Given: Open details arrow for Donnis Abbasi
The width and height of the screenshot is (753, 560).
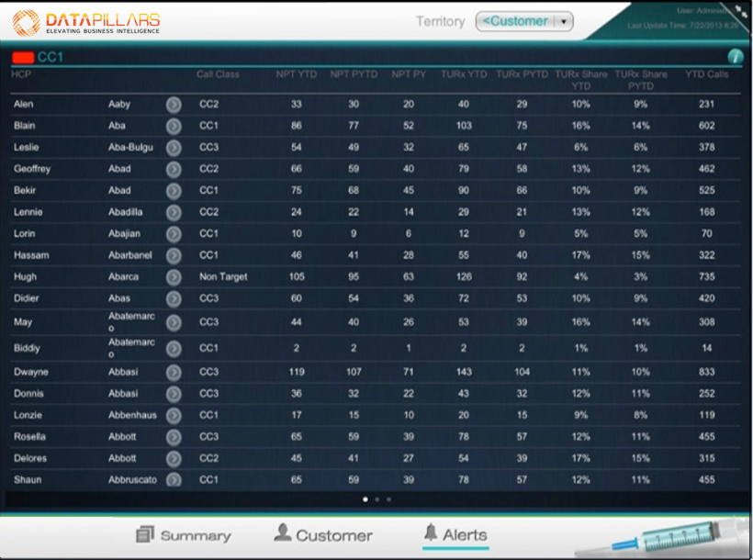Looking at the screenshot, I should click(x=174, y=394).
